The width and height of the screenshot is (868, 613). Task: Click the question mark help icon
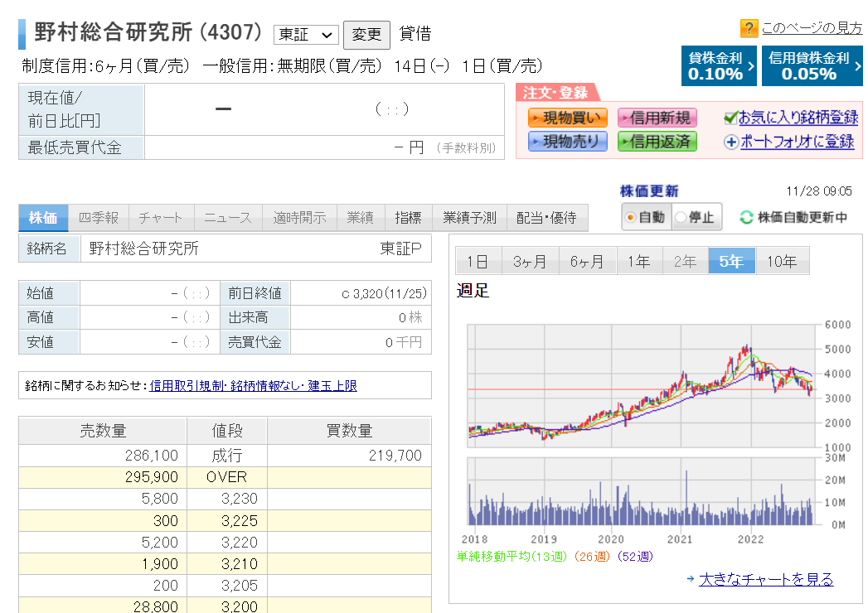tap(749, 27)
